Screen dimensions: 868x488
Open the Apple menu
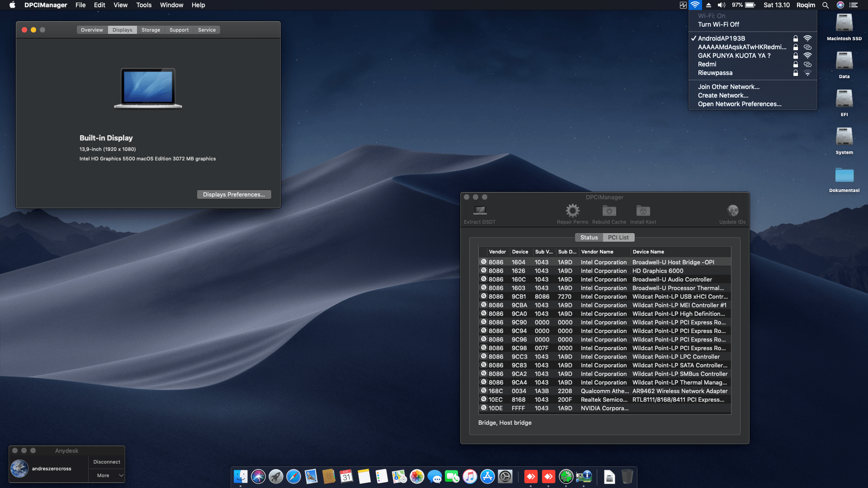pyautogui.click(x=12, y=5)
